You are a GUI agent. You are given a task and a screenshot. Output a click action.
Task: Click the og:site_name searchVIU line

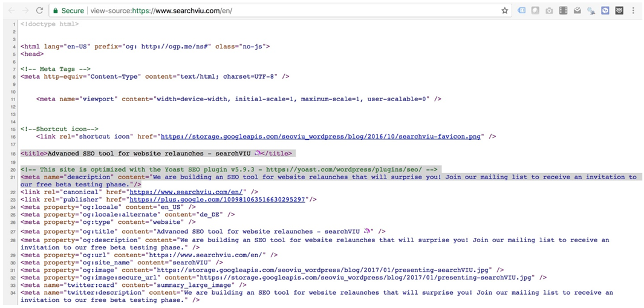[x=122, y=263]
